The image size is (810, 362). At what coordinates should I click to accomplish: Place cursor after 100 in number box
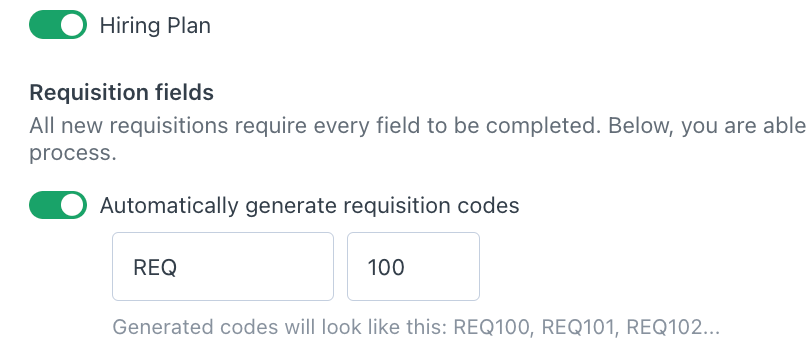406,267
